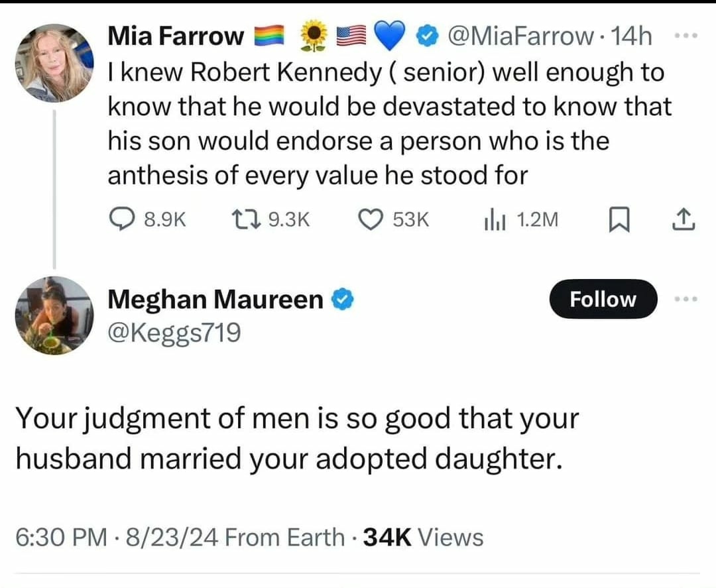Viewport: 716px width, 588px height.
Task: Bookmark Mia Farrow's tweet
Action: click(x=617, y=220)
